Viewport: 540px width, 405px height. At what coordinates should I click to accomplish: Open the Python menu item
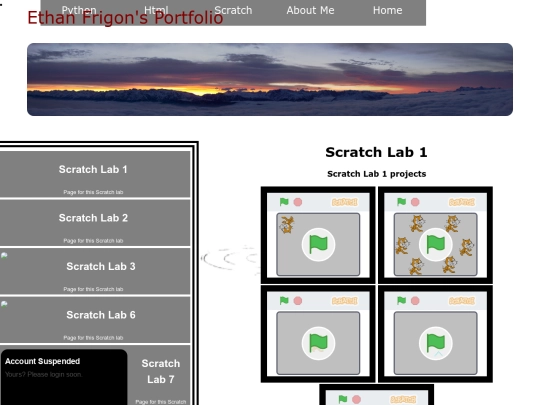point(79,10)
